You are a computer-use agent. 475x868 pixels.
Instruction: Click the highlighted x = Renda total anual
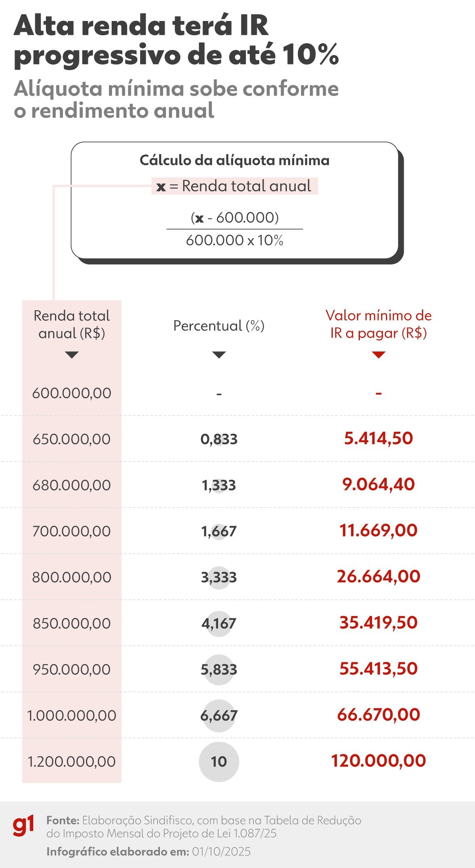(x=234, y=186)
